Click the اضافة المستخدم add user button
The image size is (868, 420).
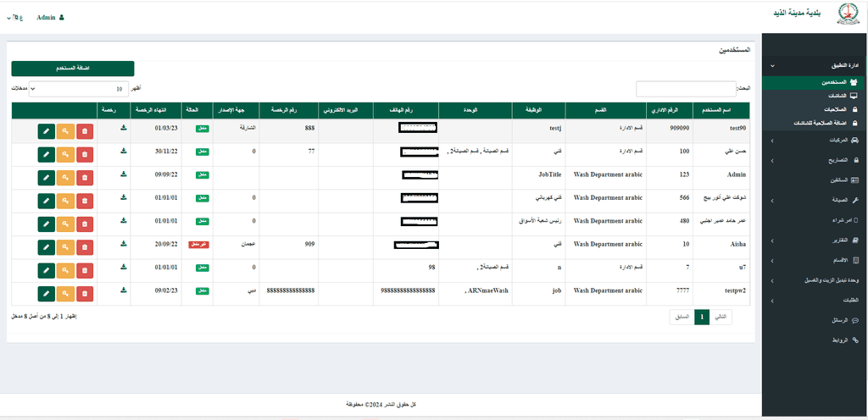click(73, 69)
